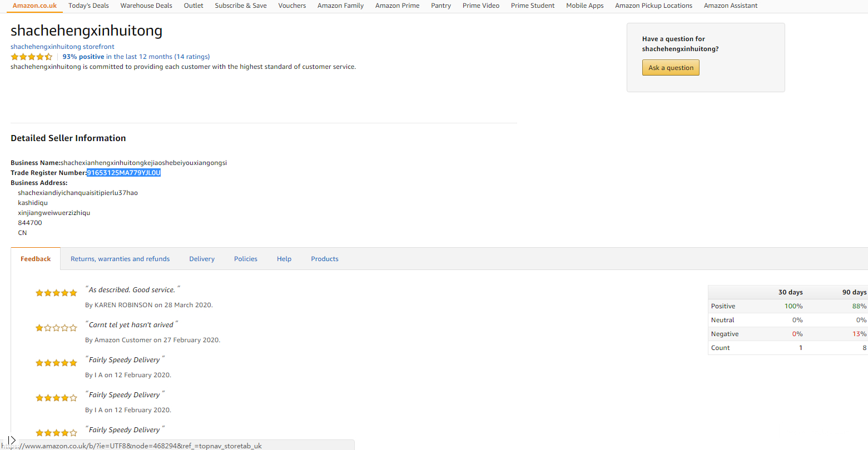868x450 pixels.
Task: Click the review text "As described. Good service."
Action: (x=132, y=290)
